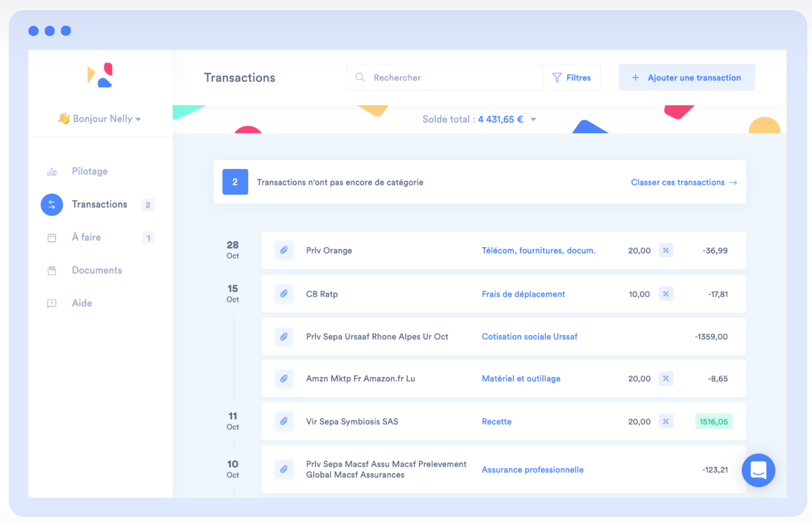Click the percent icon on CB Ratp row
Screen dimensions: 812x523
[666, 294]
